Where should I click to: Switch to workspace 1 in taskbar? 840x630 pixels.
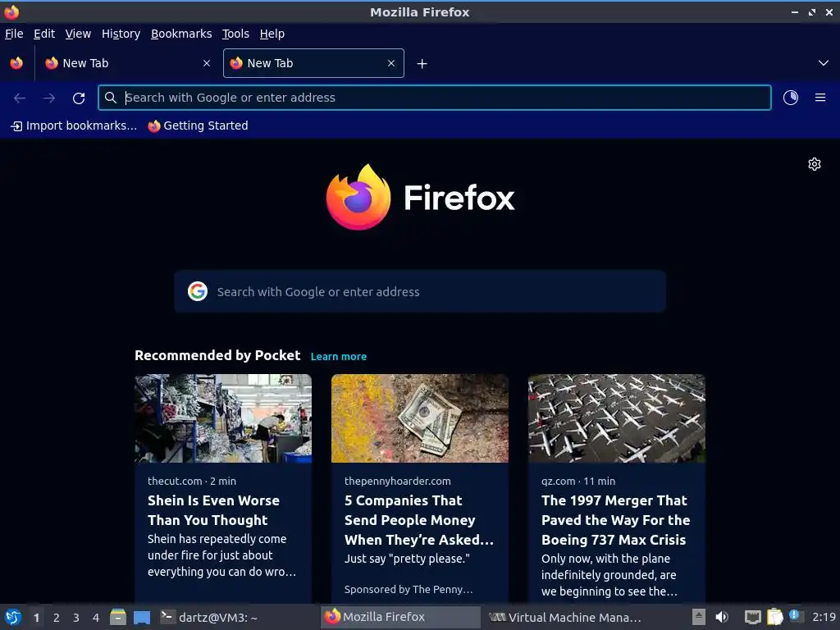(36, 618)
